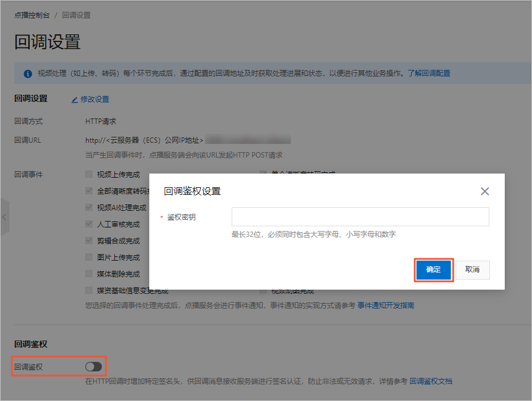This screenshot has height=401, width=532.
Task: Collapse the left navigation panel
Action: pos(4,216)
